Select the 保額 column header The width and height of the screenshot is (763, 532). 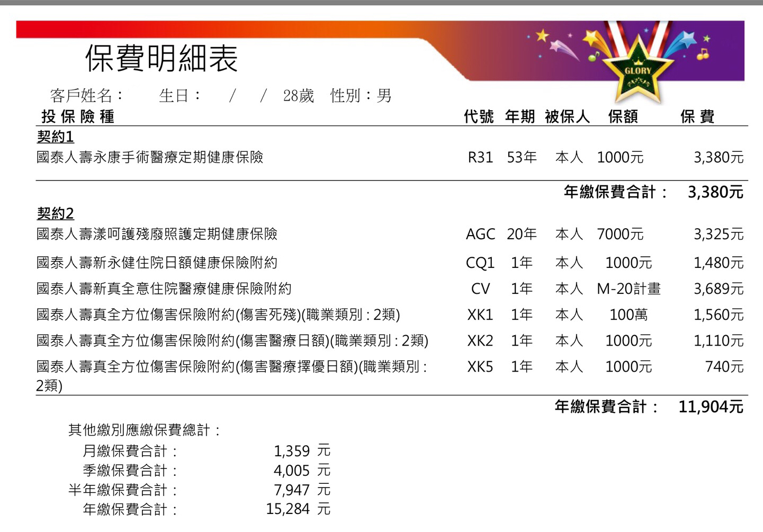coord(623,116)
